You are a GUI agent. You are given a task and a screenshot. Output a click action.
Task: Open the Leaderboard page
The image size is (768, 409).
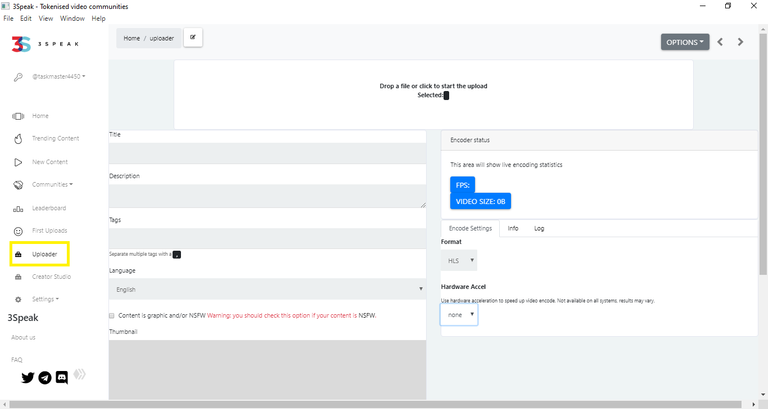(x=49, y=208)
